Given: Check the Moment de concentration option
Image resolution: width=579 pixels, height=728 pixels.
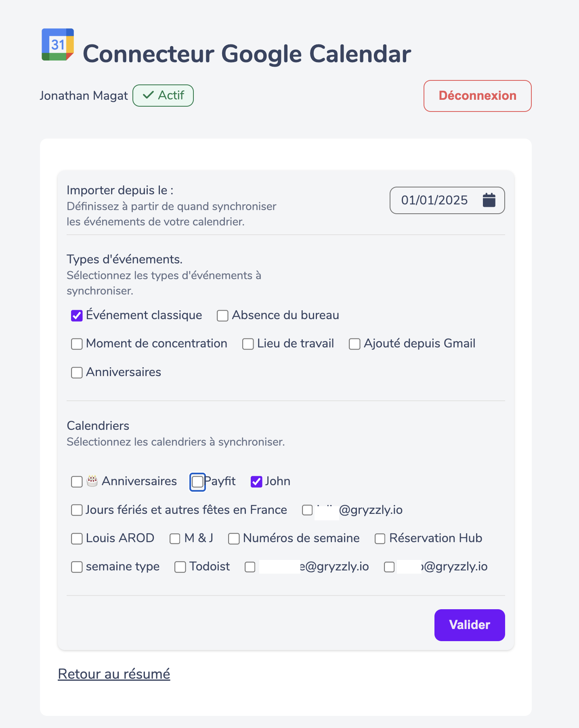Looking at the screenshot, I should pos(77,344).
